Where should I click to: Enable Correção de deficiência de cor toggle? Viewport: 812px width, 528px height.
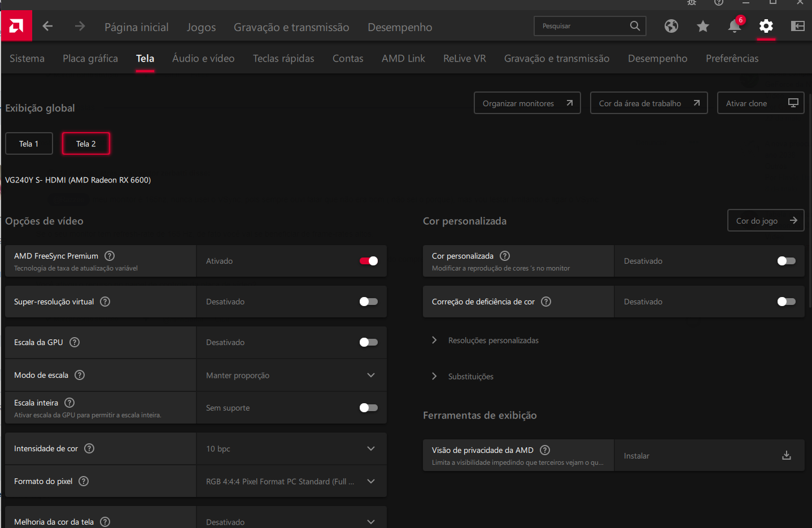click(x=787, y=302)
